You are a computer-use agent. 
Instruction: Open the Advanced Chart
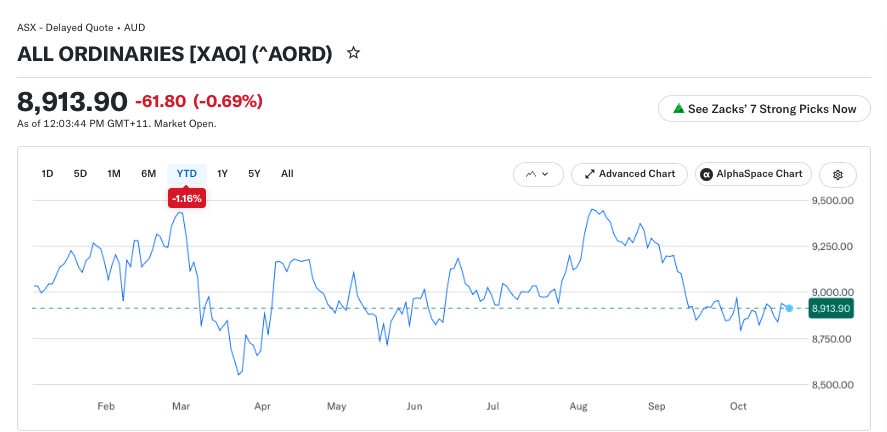pos(630,174)
